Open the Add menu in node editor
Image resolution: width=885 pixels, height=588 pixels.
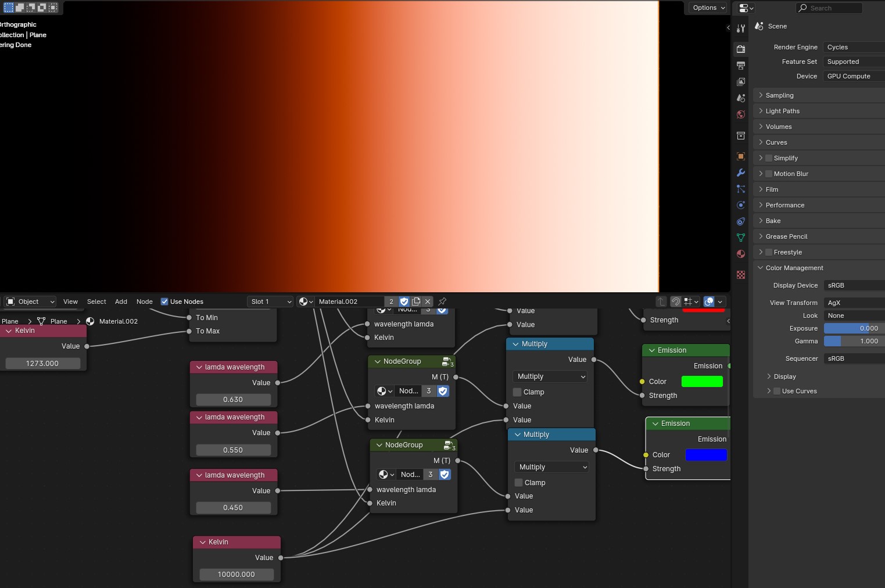click(121, 302)
